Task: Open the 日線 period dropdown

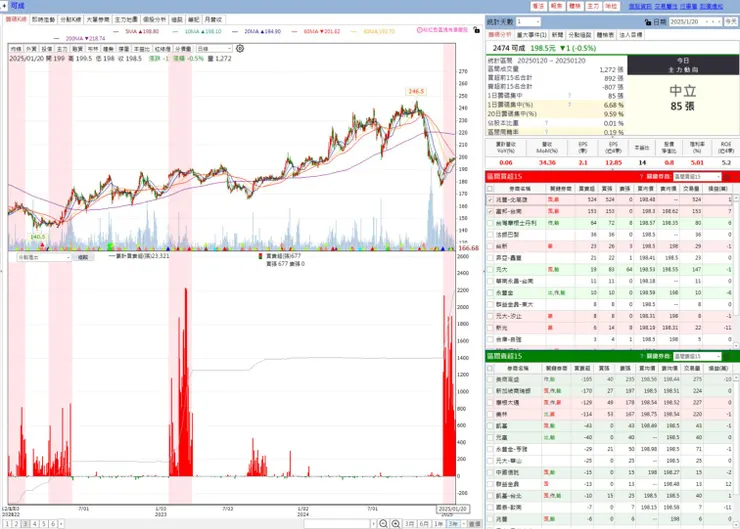Action: (x=214, y=49)
